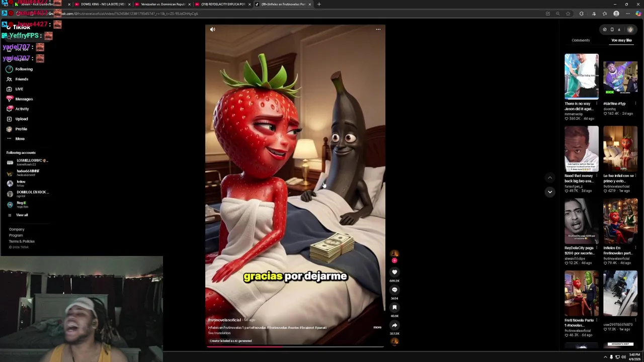Open Activity in the TikTok sidebar
Image resolution: width=644 pixels, height=362 pixels.
tap(18, 109)
